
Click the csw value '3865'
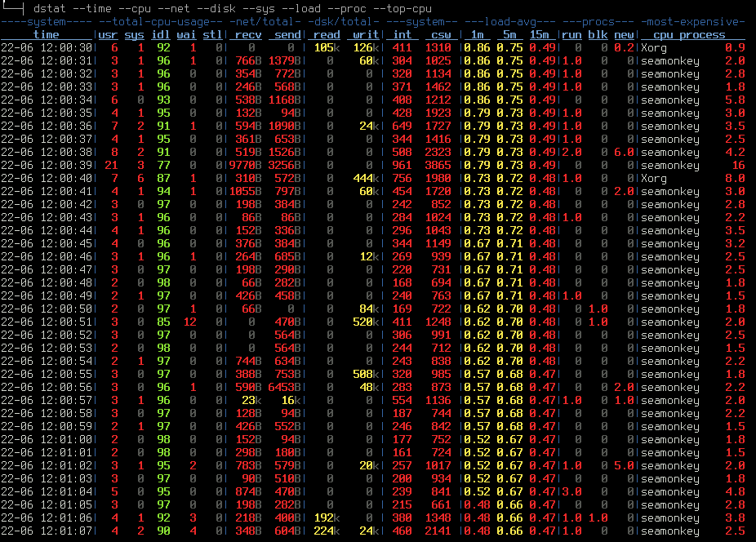point(438,165)
